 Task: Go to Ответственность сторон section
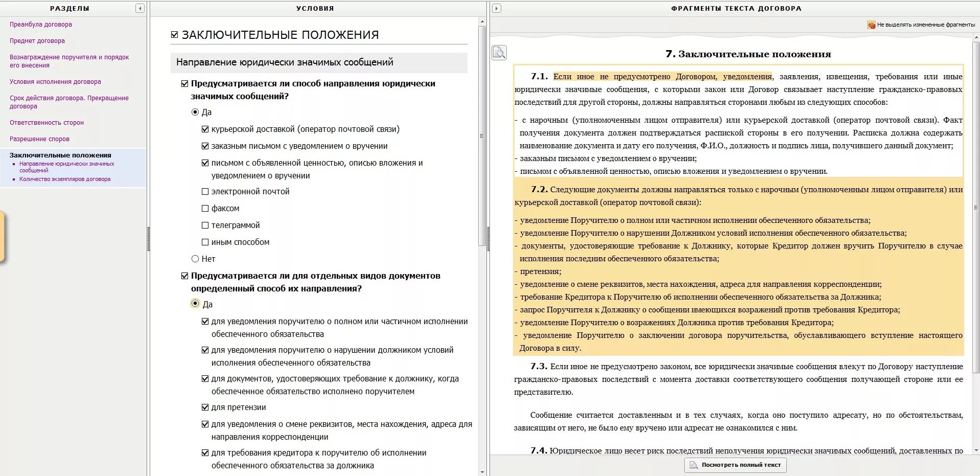pyautogui.click(x=46, y=123)
